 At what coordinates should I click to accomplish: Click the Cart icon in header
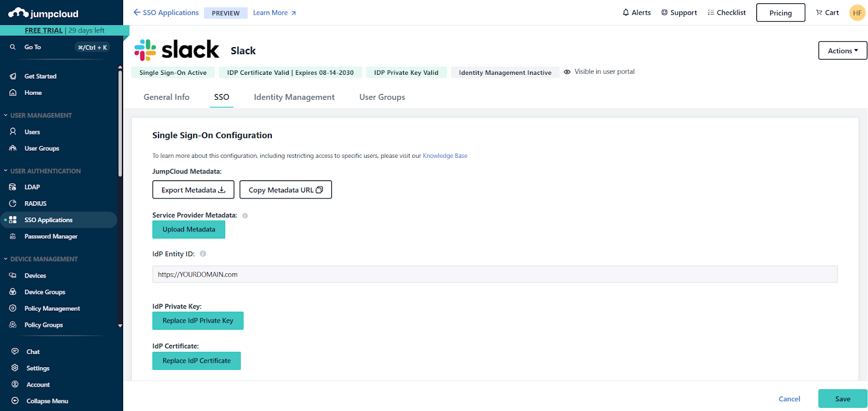coord(819,12)
